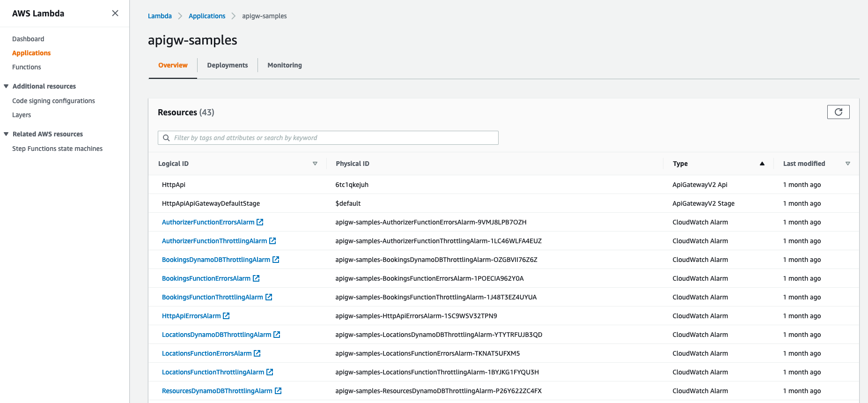
Task: Select the ApiGatewayV2 Stage type cell
Action: coord(703,203)
